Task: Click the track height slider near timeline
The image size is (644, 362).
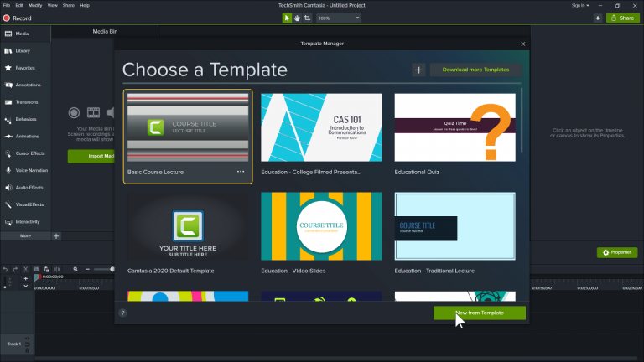Action: pos(5,282)
